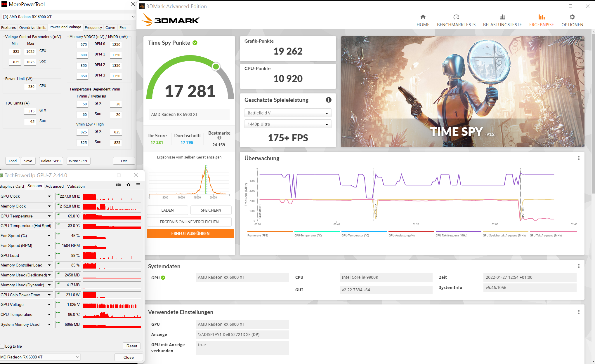This screenshot has height=364, width=595.
Task: Click the Bestmarke info icon
Action: point(219,138)
